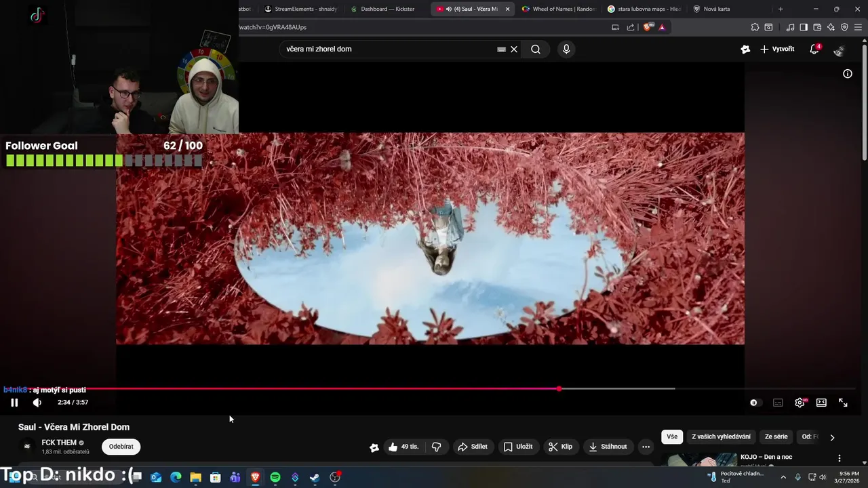Open the YouTube account avatar menu
Screen dimensions: 868x488
tap(839, 50)
